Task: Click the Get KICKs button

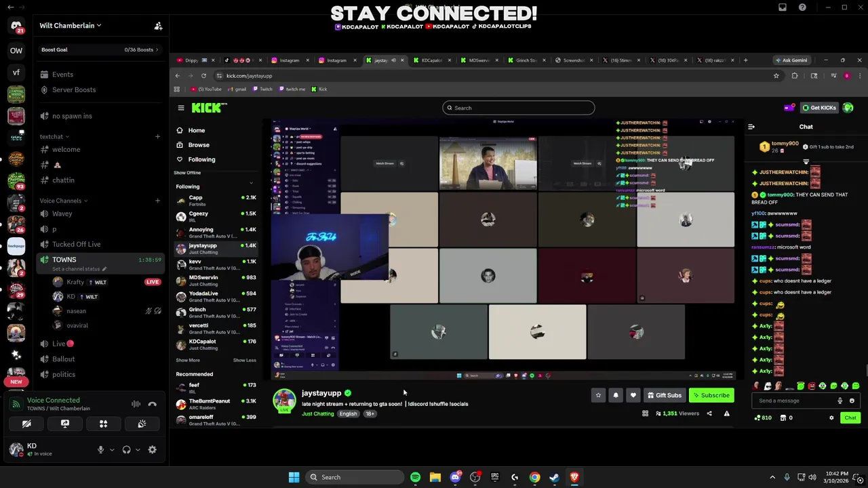Action: tap(820, 108)
